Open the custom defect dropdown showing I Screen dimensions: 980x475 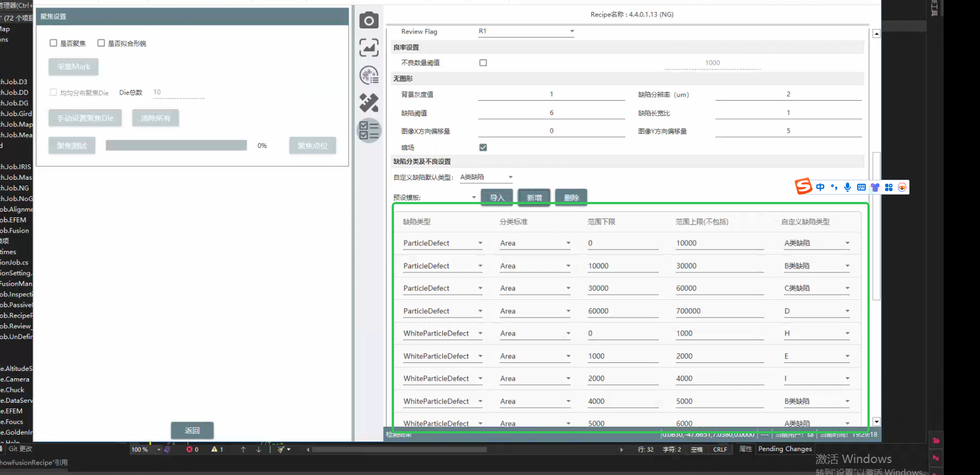click(x=817, y=379)
